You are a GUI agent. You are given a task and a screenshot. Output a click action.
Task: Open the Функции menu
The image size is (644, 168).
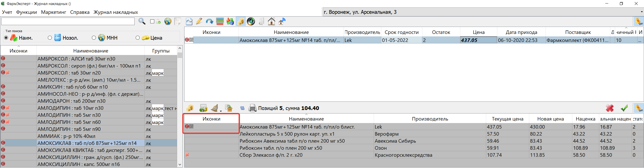click(26, 12)
